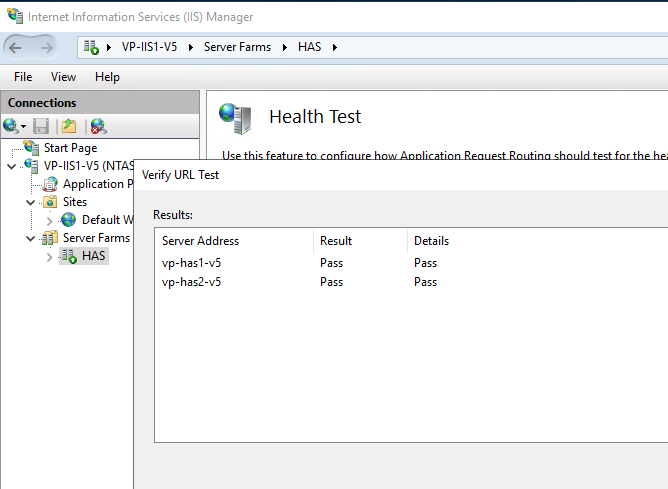Image resolution: width=668 pixels, height=489 pixels.
Task: Select the vp-has2-v5 result row
Action: [x=192, y=282]
